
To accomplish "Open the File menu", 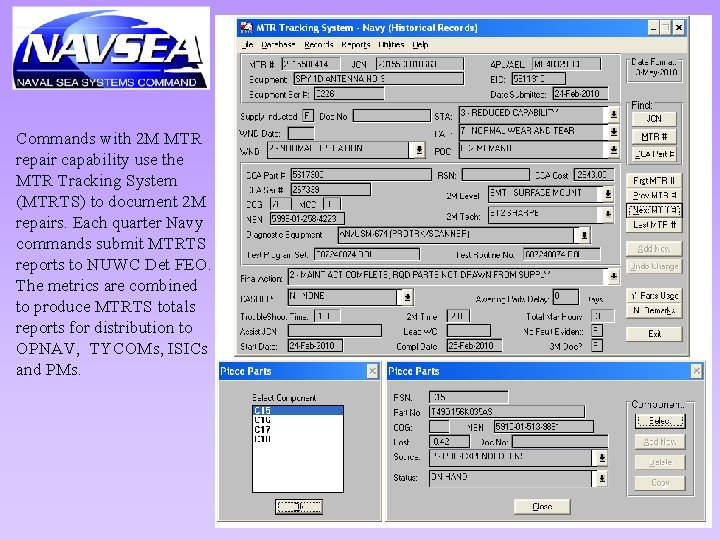I will point(248,45).
